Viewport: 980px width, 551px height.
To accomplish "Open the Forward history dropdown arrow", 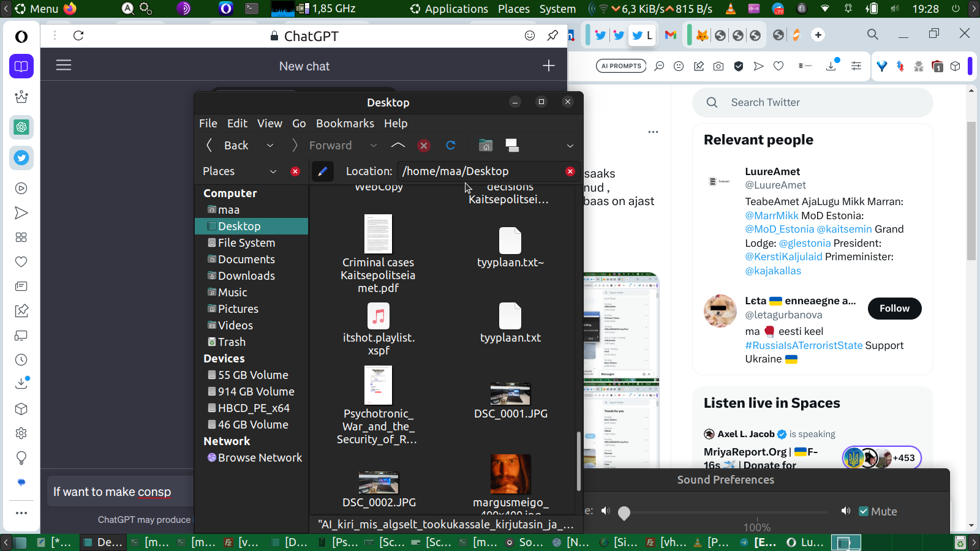I will click(x=373, y=146).
